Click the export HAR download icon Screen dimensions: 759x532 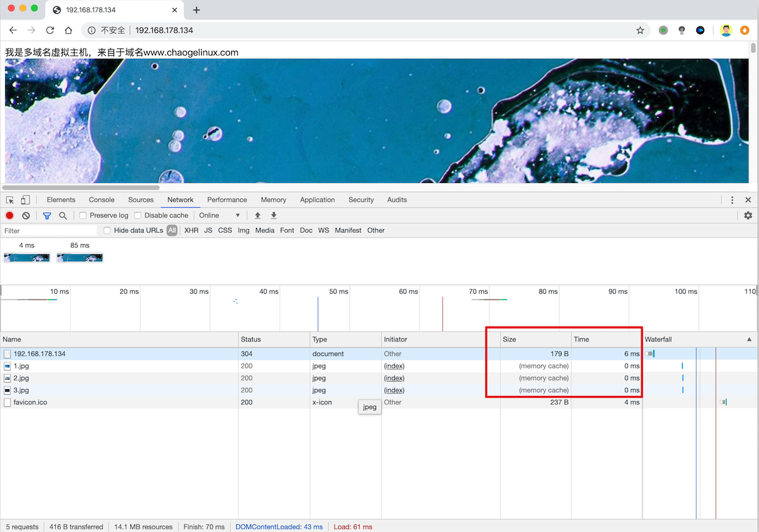274,216
